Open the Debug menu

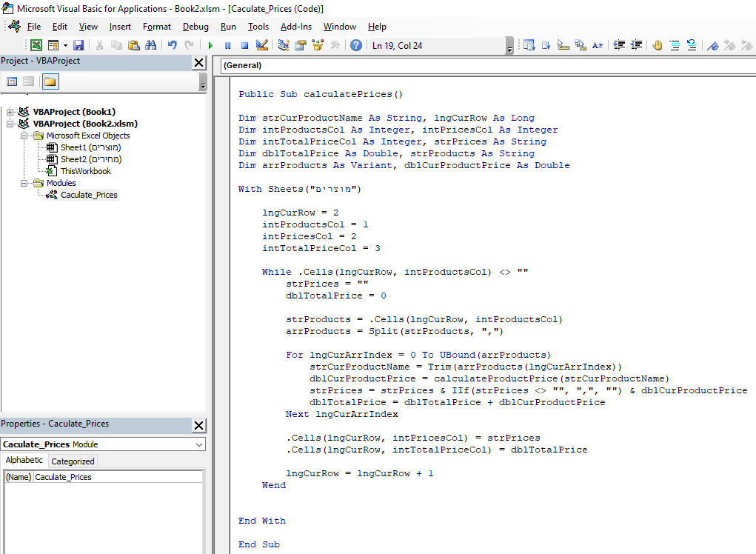tap(195, 27)
